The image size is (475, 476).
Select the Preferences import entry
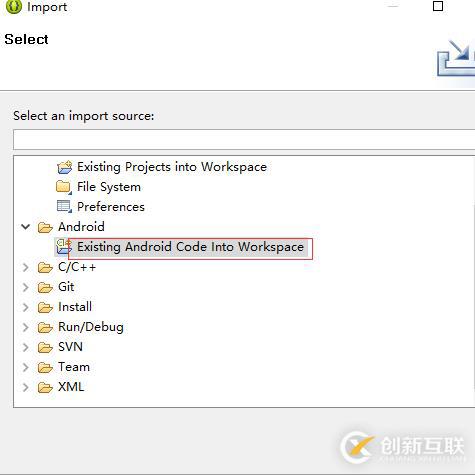click(111, 207)
